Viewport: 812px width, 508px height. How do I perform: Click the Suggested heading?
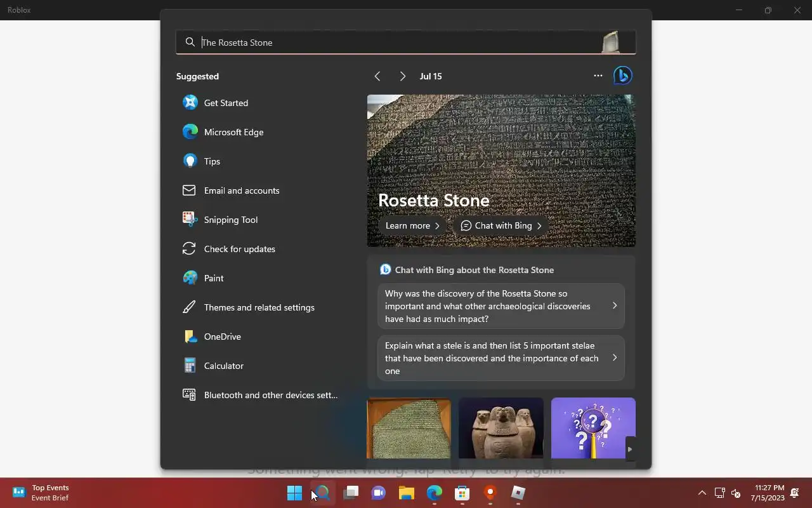[x=197, y=76]
